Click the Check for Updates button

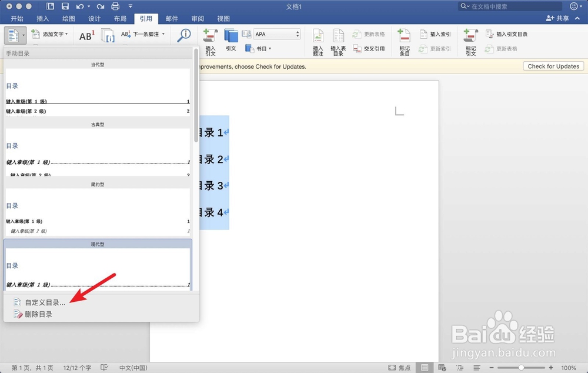(x=553, y=66)
